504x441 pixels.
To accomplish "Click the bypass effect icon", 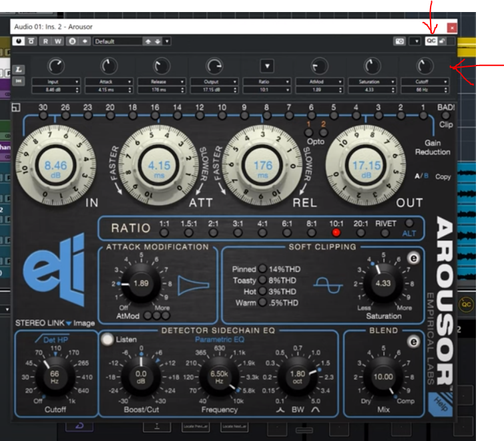I will (x=31, y=41).
